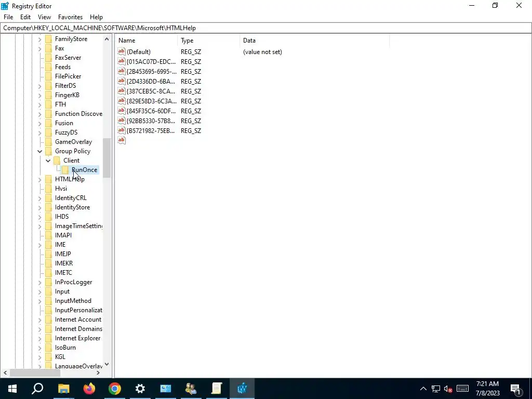The height and width of the screenshot is (399, 532).
Task: Launch Google Chrome from the taskbar
Action: pyautogui.click(x=115, y=389)
